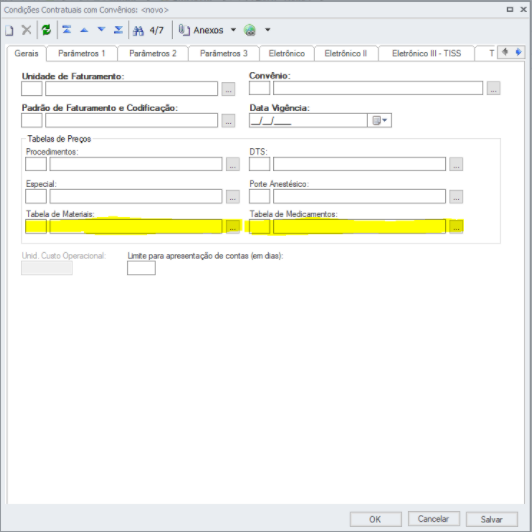Viewport: 532px width, 532px height.
Task: Switch to the Parâmetros 2 tab
Action: [153, 54]
